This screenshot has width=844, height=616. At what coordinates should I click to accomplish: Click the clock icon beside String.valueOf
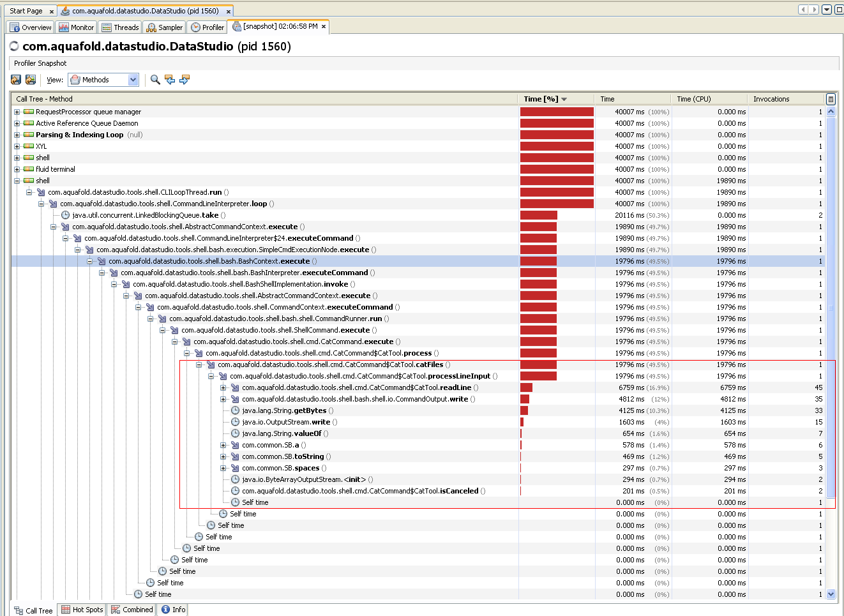pyautogui.click(x=235, y=433)
